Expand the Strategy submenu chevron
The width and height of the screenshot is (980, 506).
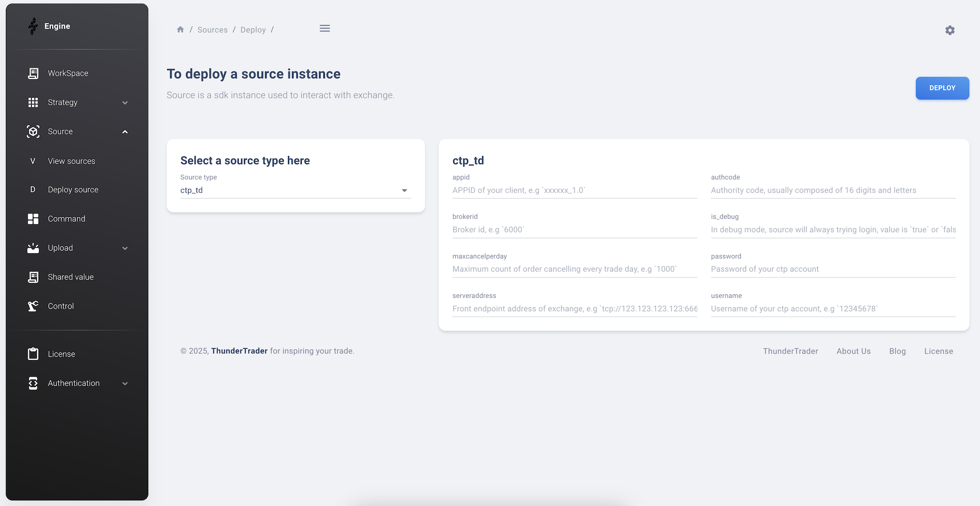[x=125, y=103]
